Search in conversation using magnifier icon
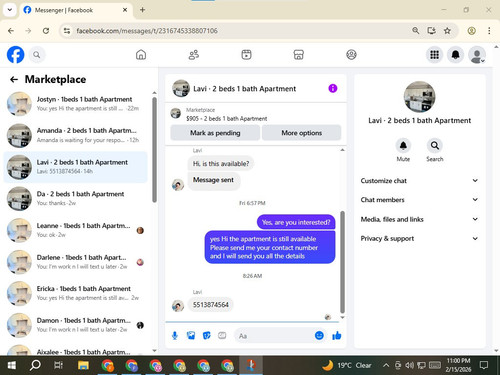The image size is (500, 375). 435,146
